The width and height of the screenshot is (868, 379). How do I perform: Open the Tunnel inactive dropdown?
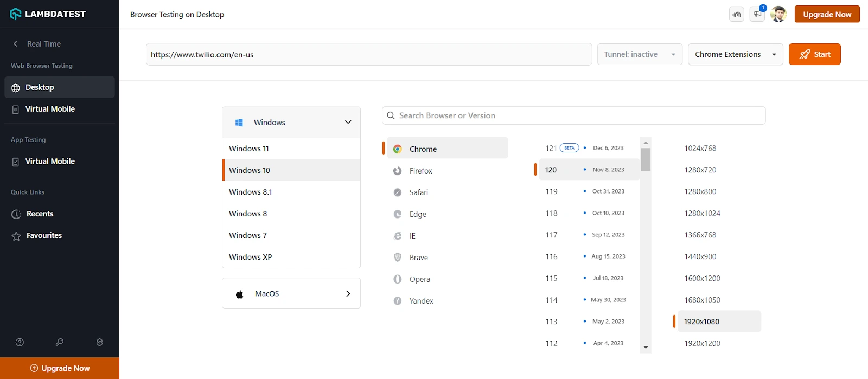pos(640,54)
